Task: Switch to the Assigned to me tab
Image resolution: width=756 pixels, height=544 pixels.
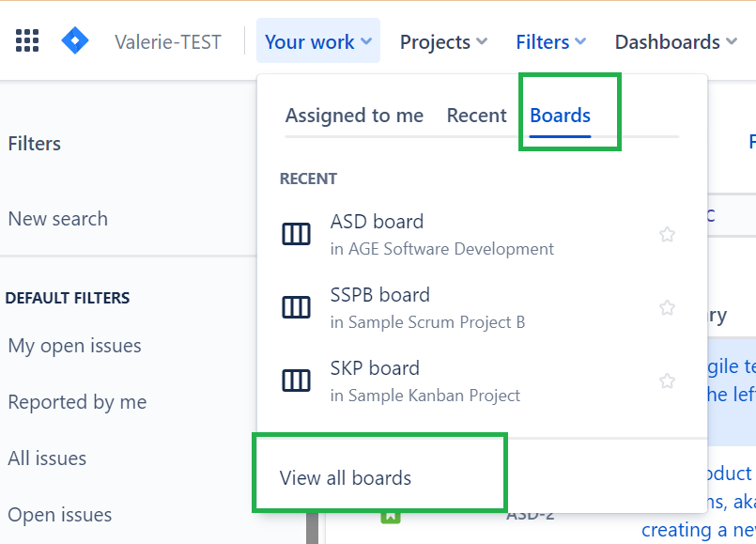Action: pos(354,116)
